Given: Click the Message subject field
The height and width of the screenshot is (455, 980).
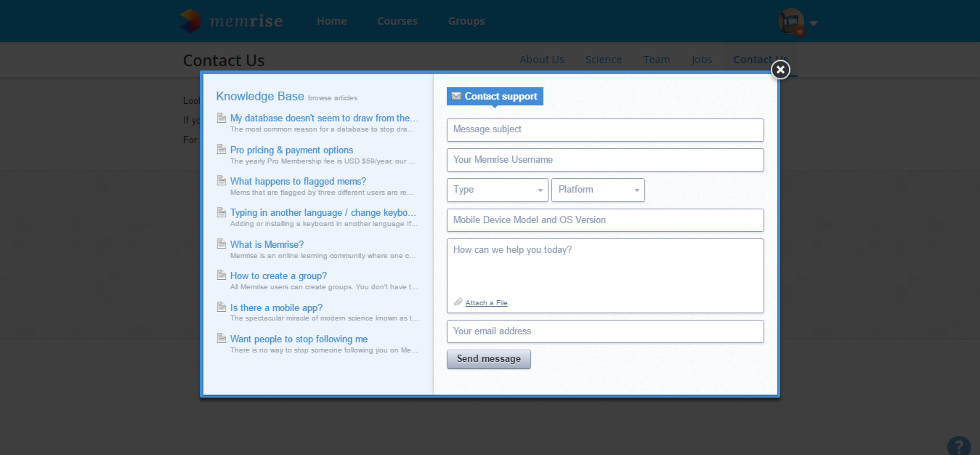Looking at the screenshot, I should (x=605, y=130).
